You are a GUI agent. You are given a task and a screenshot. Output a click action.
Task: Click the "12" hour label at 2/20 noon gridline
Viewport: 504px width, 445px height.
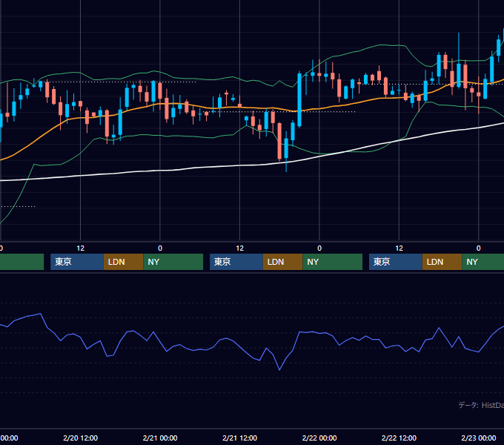[x=80, y=248]
